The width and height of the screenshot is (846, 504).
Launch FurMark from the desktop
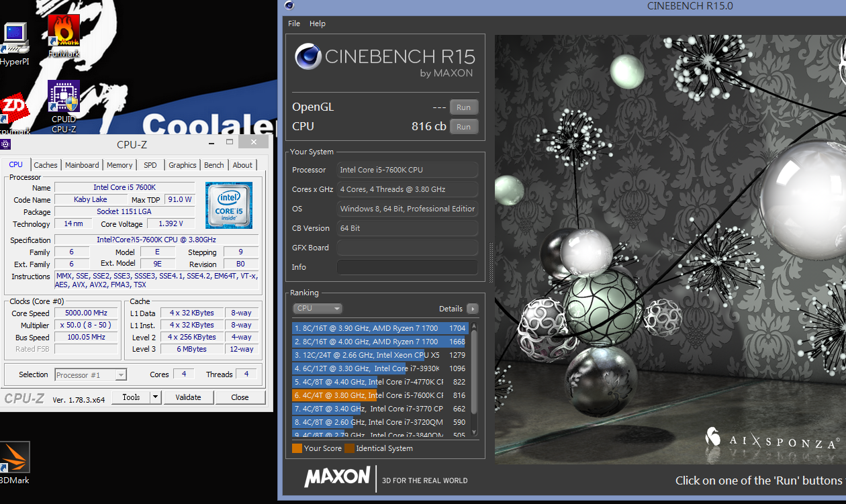tap(64, 36)
